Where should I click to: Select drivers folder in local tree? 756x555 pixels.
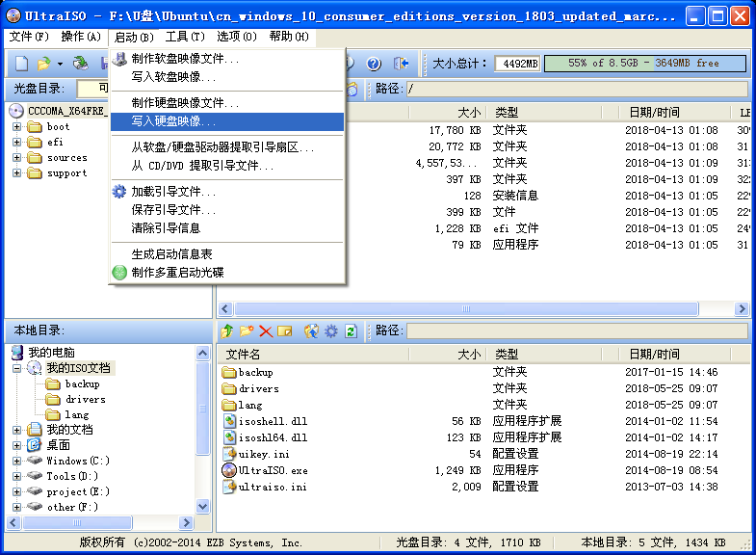point(86,399)
